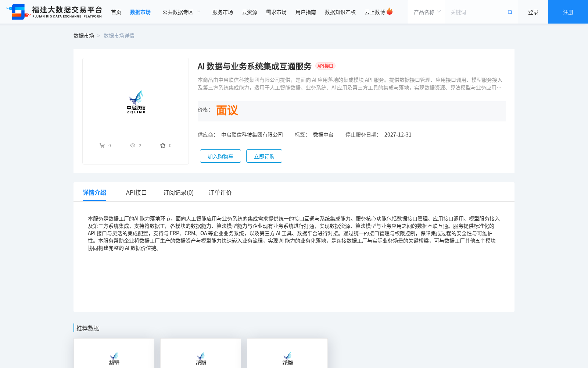Click the product title AI 数据与业务系统集成互通服务
588x368 pixels.
(254, 66)
